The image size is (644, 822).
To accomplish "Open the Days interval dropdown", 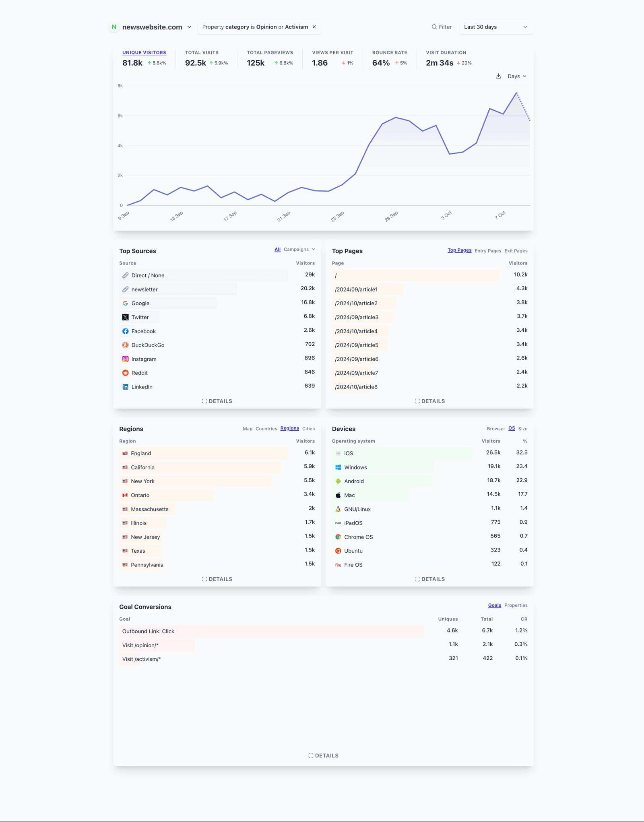I will click(517, 76).
